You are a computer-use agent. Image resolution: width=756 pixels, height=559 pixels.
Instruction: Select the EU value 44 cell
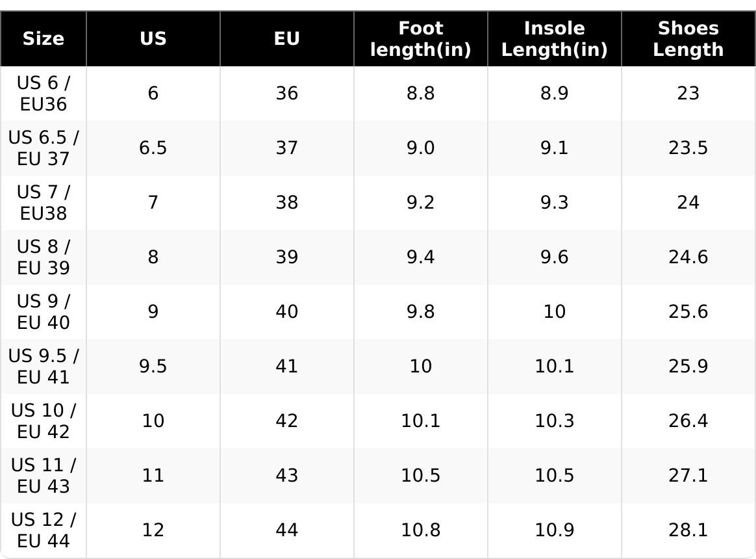286,530
